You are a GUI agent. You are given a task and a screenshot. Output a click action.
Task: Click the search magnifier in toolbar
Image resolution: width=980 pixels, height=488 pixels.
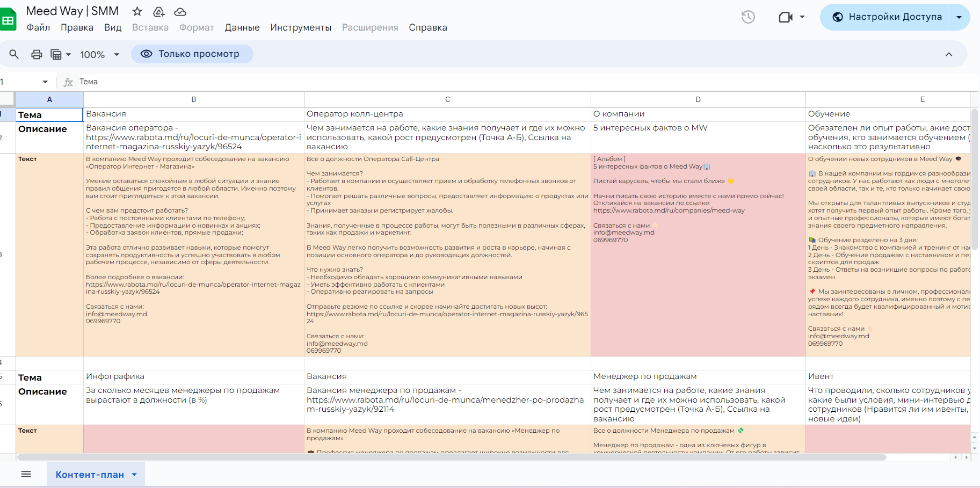pyautogui.click(x=14, y=54)
